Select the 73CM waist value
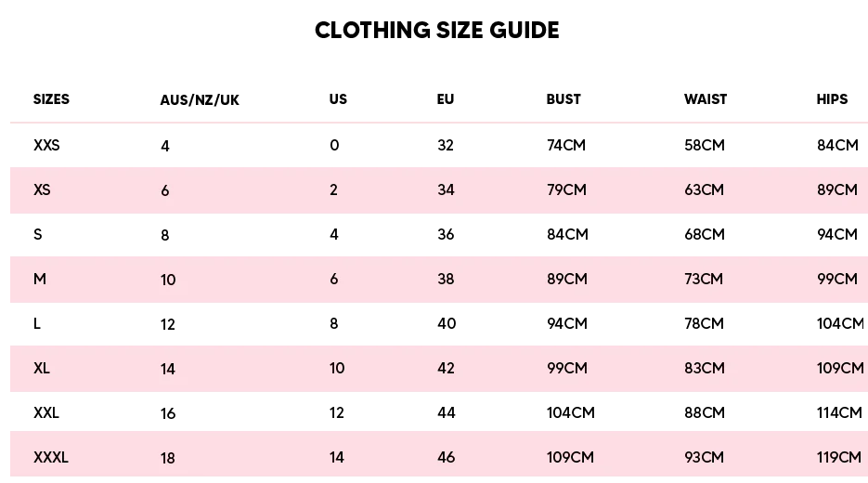This screenshot has height=483, width=868. (x=704, y=280)
